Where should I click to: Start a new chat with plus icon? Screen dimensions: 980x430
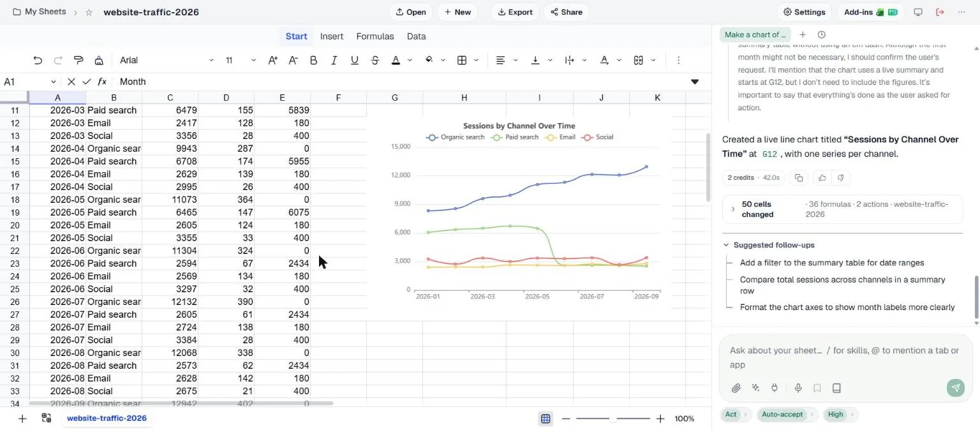point(803,34)
